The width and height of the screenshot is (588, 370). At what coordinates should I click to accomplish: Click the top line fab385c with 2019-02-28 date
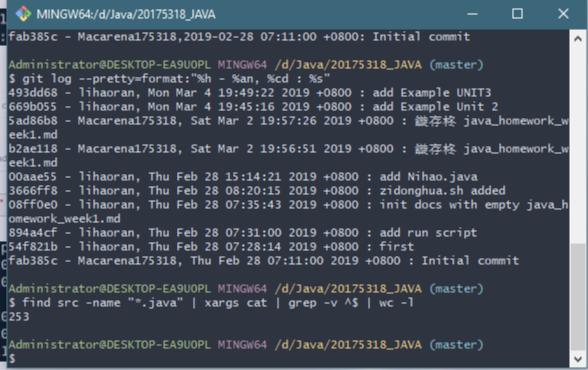(239, 37)
